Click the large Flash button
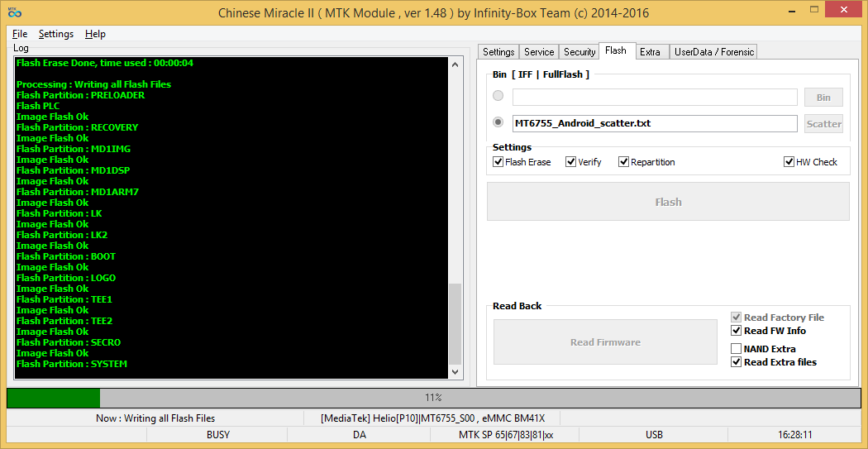Screen dimensions: 868x449 click(x=668, y=202)
